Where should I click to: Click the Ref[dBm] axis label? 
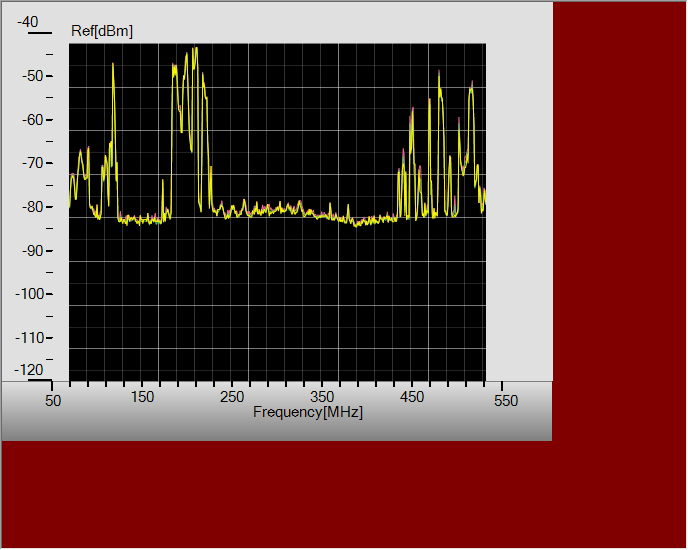coord(102,31)
